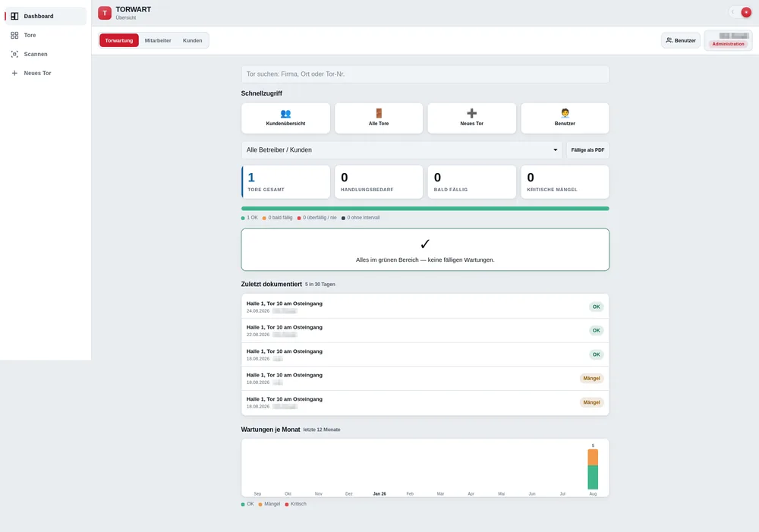
Task: Switch to the Mitarbeiter tab
Action: coord(158,41)
